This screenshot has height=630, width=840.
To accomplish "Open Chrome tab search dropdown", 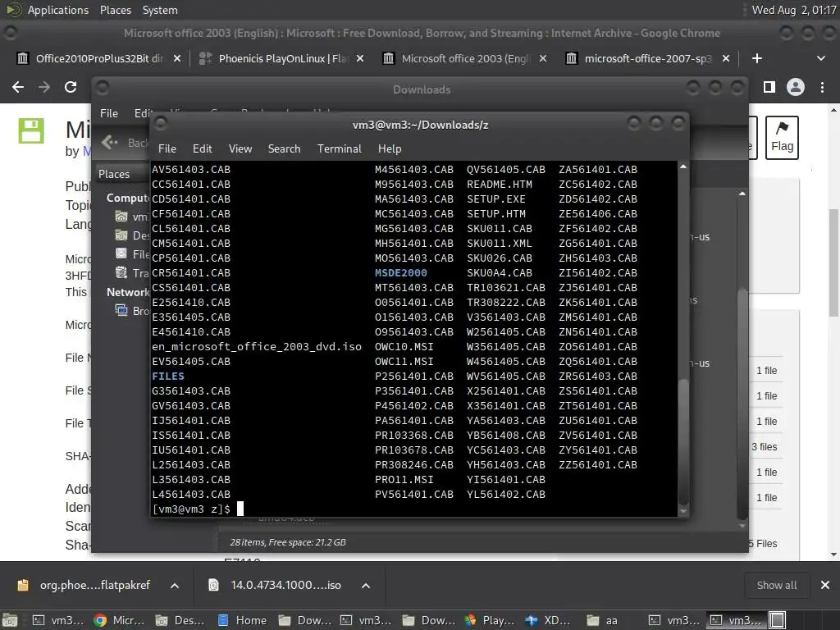I will click(820, 58).
